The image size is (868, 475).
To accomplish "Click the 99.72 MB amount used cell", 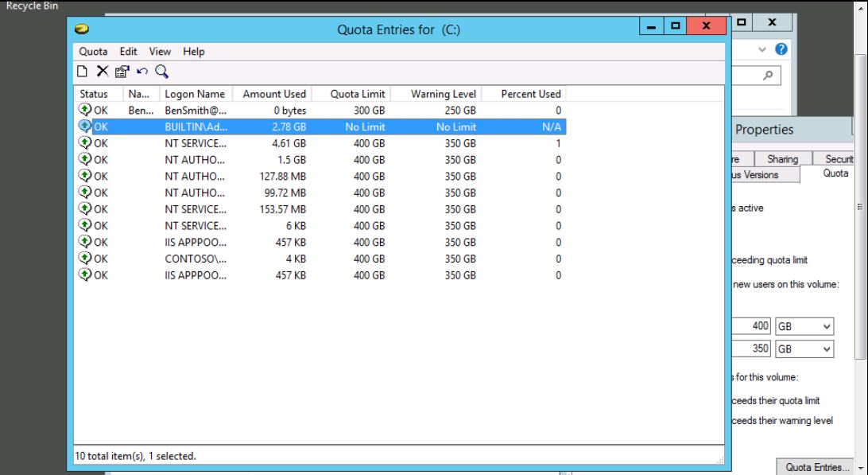I will tap(285, 193).
